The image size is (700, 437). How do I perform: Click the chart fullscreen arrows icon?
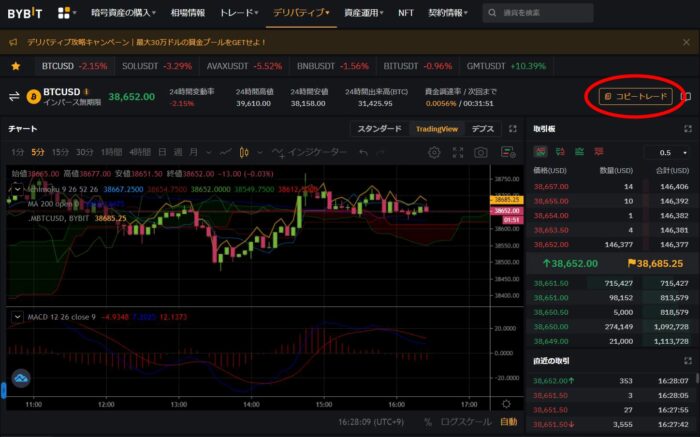pos(458,153)
